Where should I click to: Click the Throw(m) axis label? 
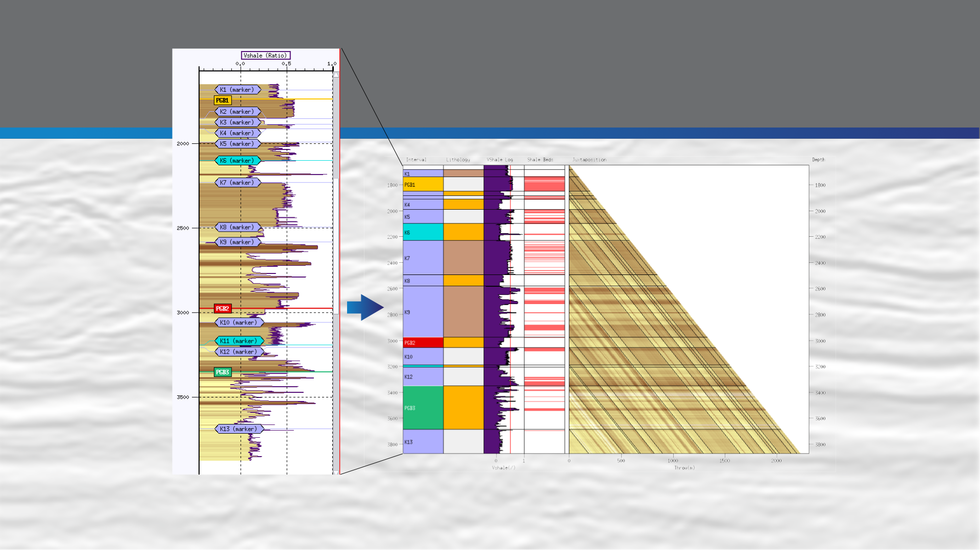(684, 468)
